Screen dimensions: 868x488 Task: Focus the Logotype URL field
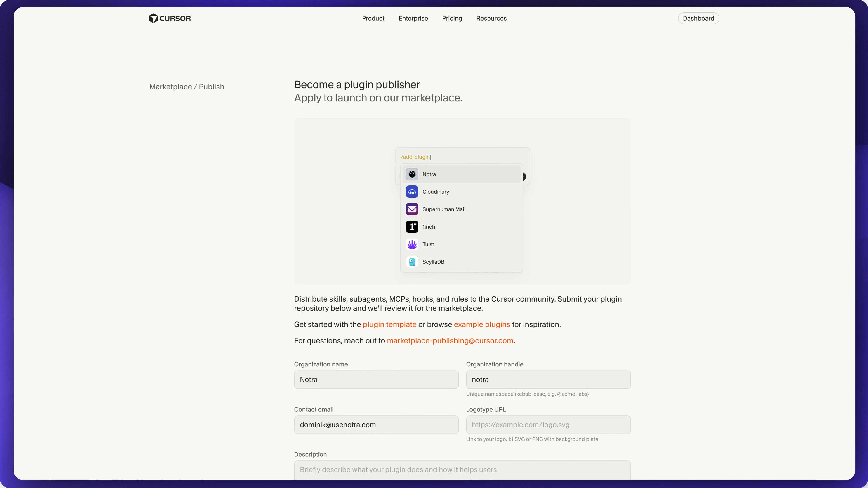pyautogui.click(x=548, y=425)
